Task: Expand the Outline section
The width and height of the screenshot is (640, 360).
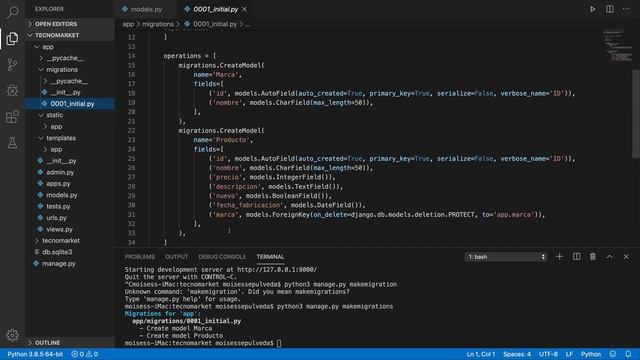Action: (x=70, y=342)
